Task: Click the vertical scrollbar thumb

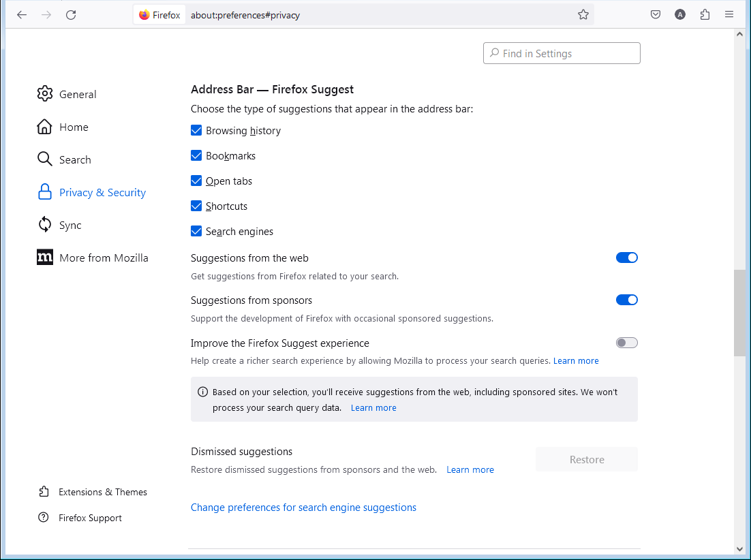Action: click(x=739, y=313)
